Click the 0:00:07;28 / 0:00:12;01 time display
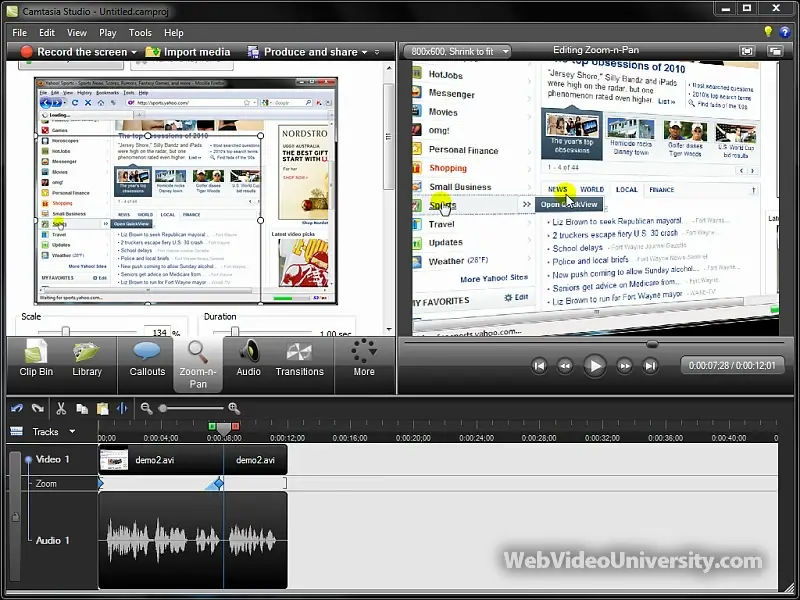Image resolution: width=800 pixels, height=600 pixels. point(732,366)
